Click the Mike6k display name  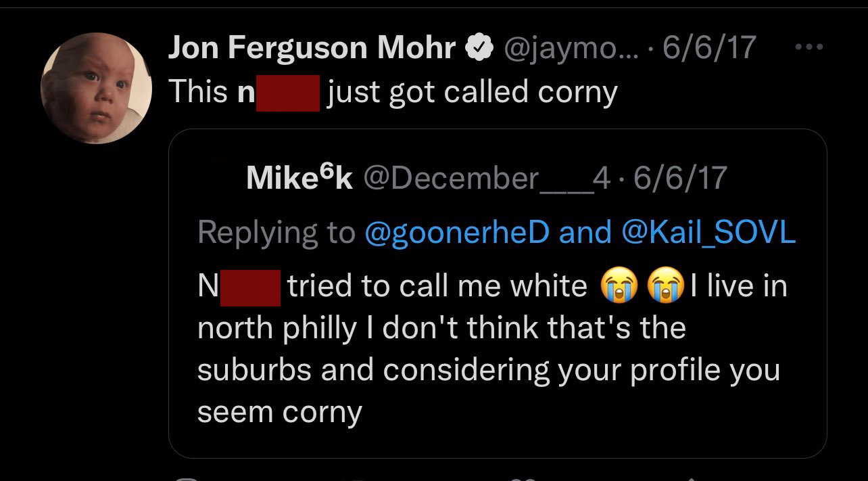click(299, 178)
